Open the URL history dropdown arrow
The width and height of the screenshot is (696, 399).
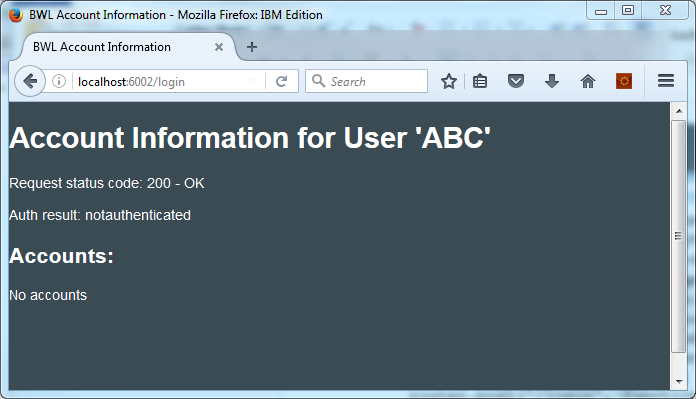point(252,81)
